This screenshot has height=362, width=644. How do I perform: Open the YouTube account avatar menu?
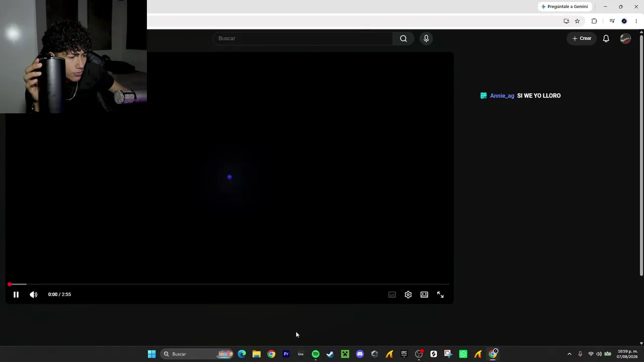[x=625, y=38]
